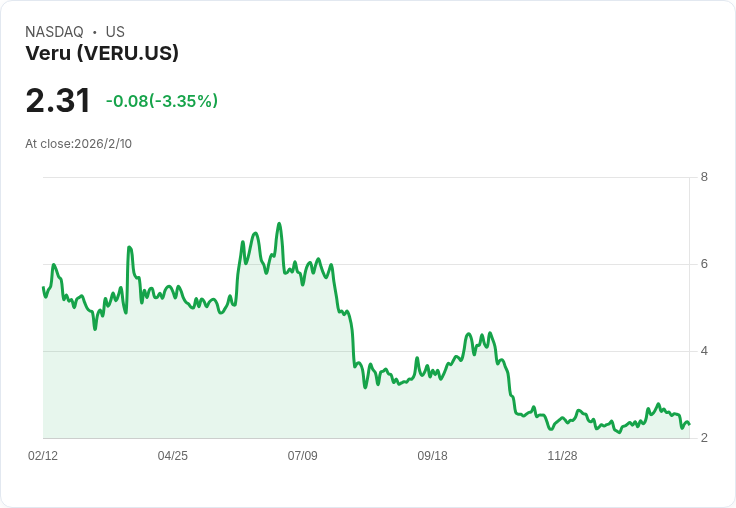Image resolution: width=736 pixels, height=508 pixels.
Task: Click the 04/25 date on x-axis
Action: coord(173,456)
